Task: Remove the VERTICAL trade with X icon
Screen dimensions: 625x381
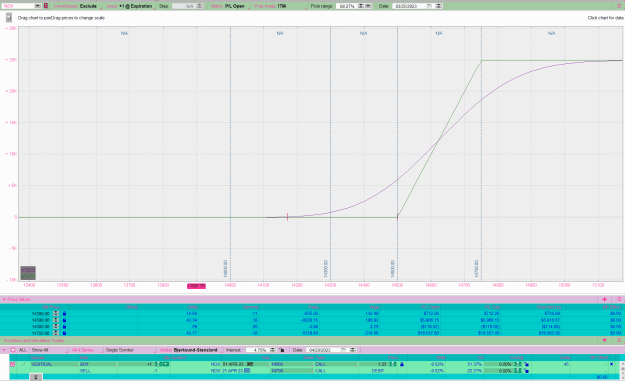Action: click(612, 364)
